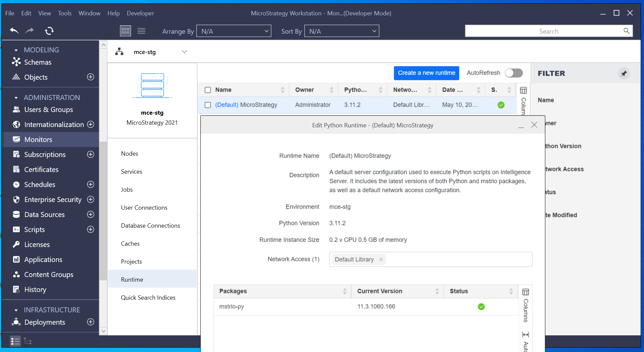This screenshot has height=352, width=644.
Task: Open the Sort By dropdown
Action: point(342,31)
